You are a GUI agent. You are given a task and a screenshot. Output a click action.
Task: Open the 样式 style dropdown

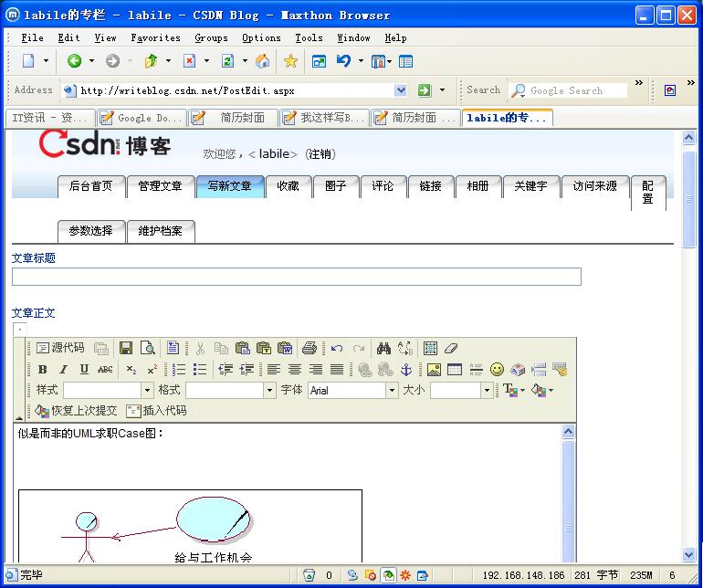[x=147, y=391]
